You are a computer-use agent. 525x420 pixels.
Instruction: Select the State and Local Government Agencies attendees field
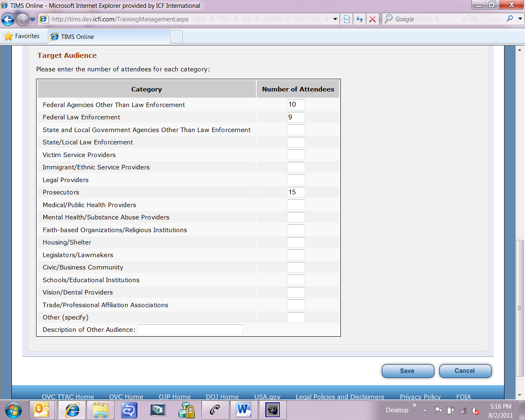pyautogui.click(x=296, y=130)
